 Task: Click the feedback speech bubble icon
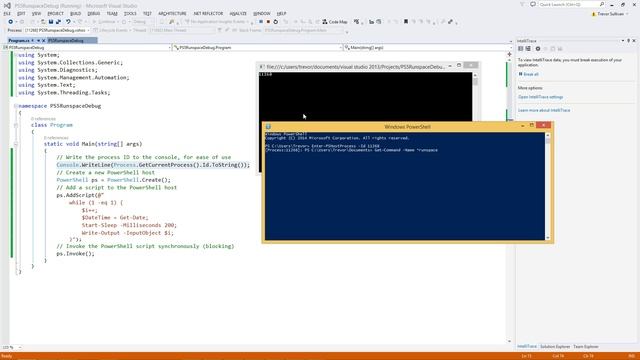coord(533,4)
